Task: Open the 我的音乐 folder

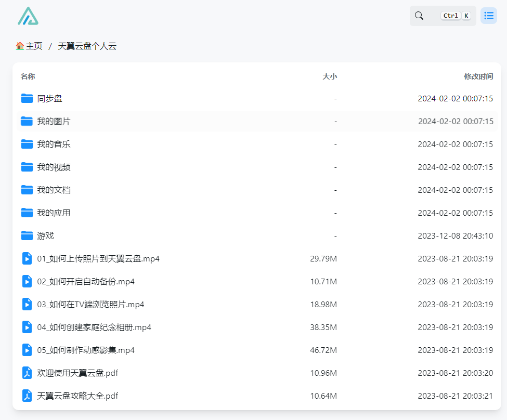Action: tap(54, 144)
